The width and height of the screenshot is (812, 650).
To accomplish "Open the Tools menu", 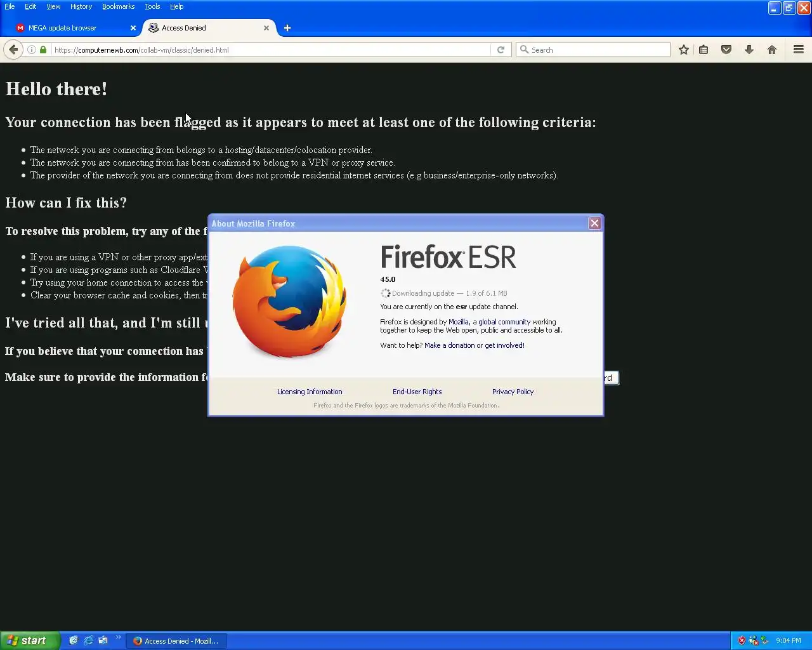I will [152, 6].
